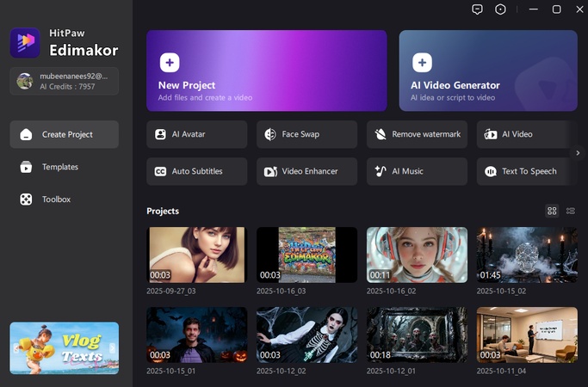Start the Auto Subtitles feature
This screenshot has width=588, height=387.
tap(196, 171)
